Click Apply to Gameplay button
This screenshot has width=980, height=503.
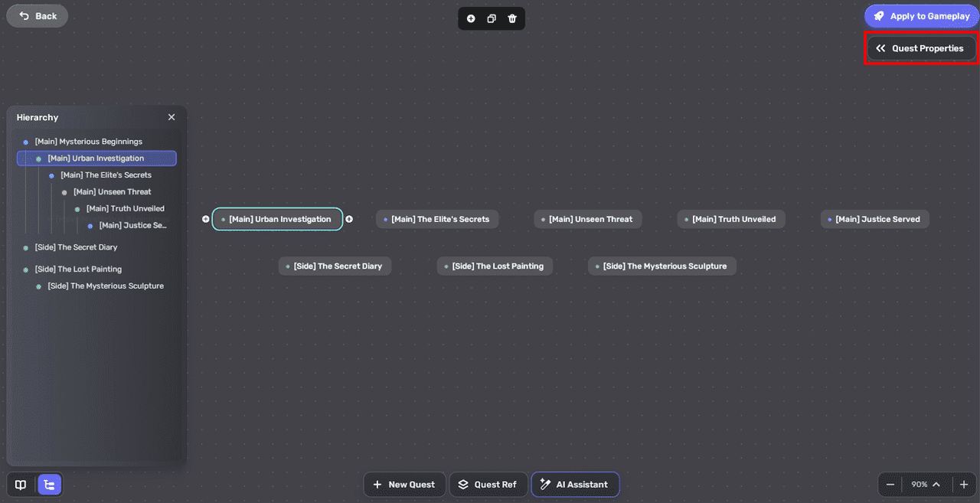pos(921,16)
